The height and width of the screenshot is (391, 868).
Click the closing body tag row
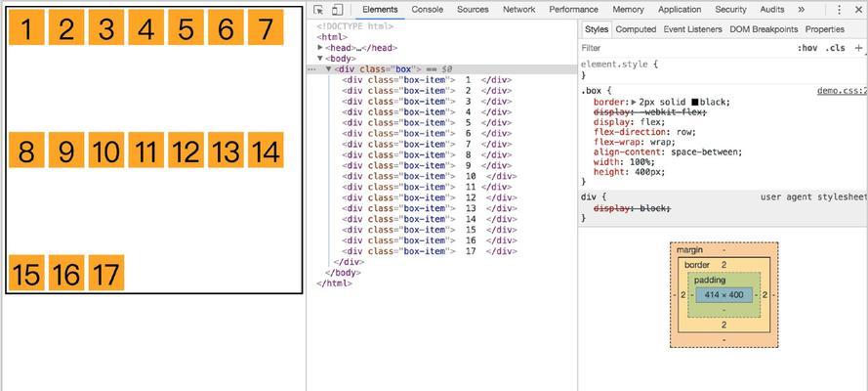[x=343, y=273]
